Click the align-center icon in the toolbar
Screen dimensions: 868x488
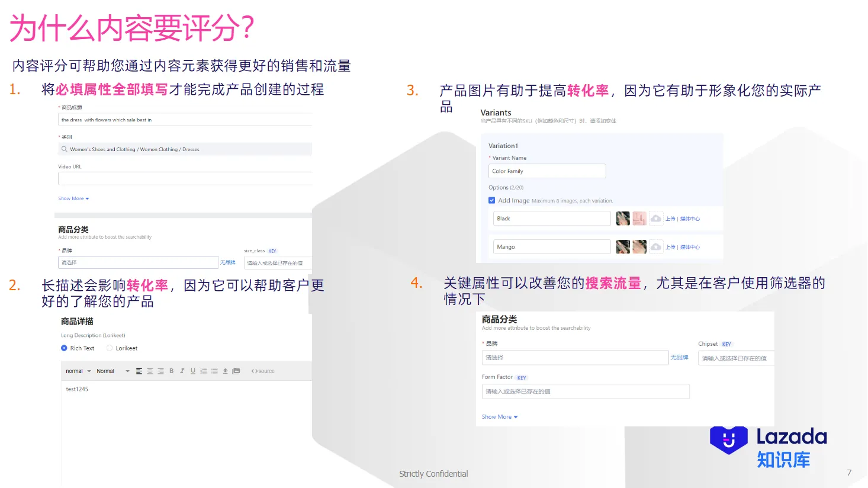[x=150, y=371]
